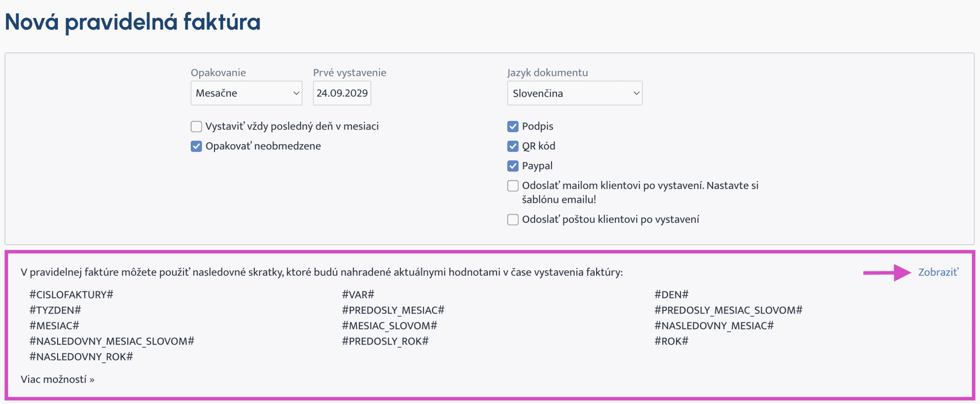Click the Zobraziť link

click(938, 272)
